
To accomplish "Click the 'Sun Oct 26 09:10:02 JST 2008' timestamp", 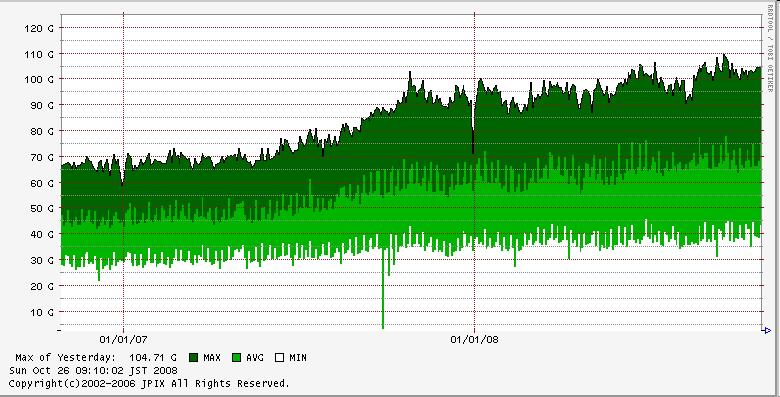I will click(93, 371).
